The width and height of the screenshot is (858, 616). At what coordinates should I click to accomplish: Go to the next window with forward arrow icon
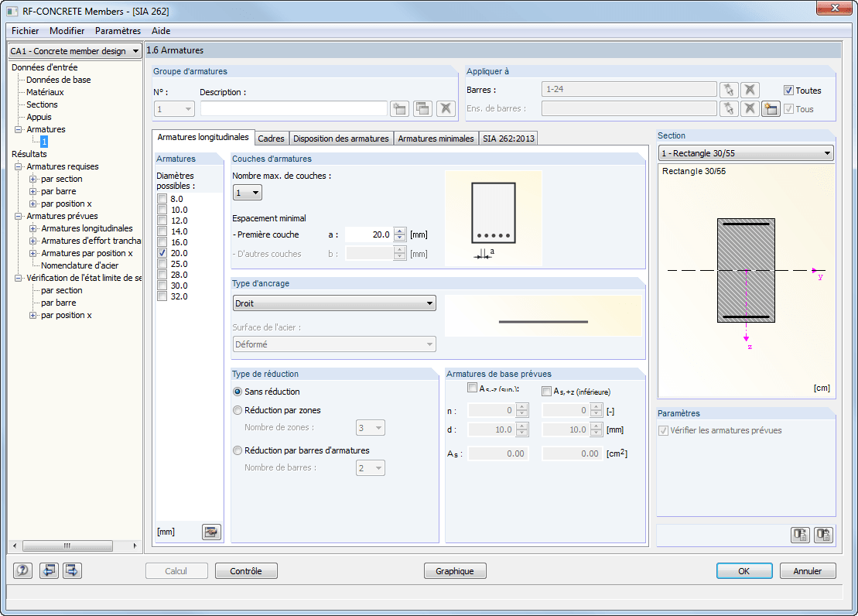click(x=72, y=570)
